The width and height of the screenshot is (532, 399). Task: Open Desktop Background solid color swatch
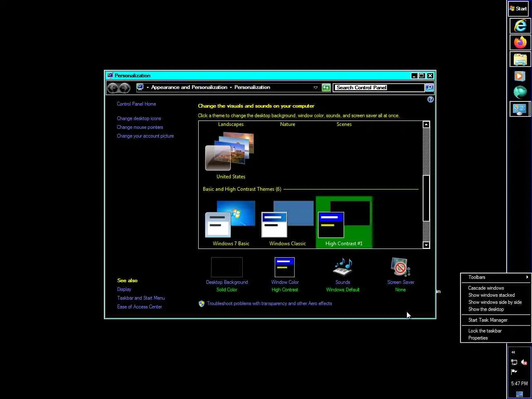click(x=227, y=267)
